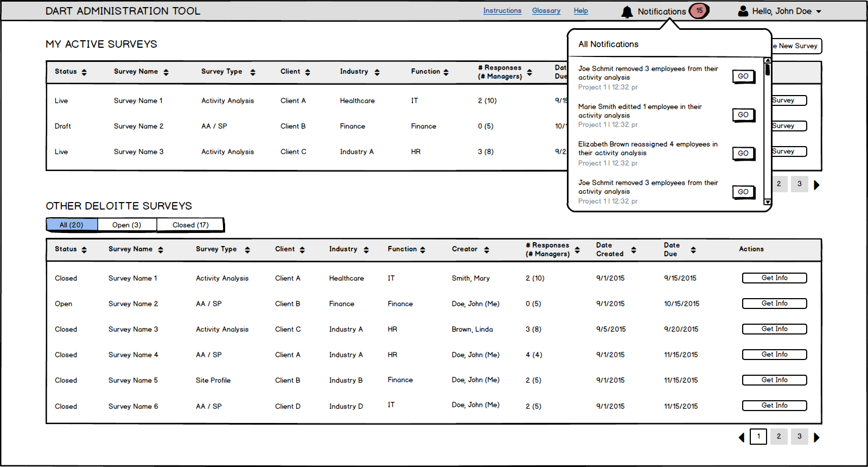Sort Other Deloitte Surveys by Survey Name
Image resolution: width=868 pixels, height=467 pixels.
161,250
